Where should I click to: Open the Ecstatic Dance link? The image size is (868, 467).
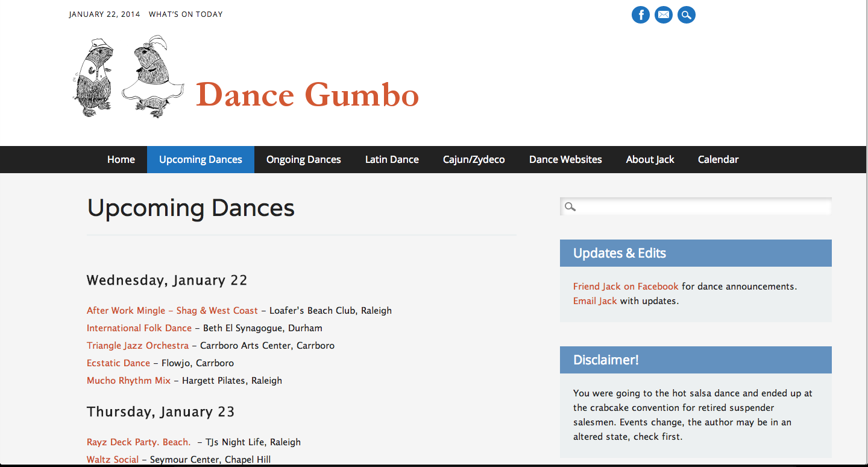[x=119, y=363]
